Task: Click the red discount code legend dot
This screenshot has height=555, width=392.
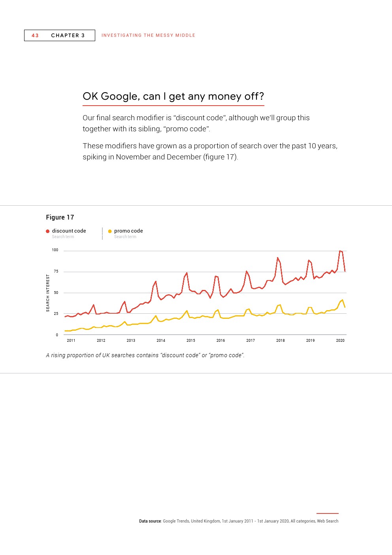Action: pos(48,231)
